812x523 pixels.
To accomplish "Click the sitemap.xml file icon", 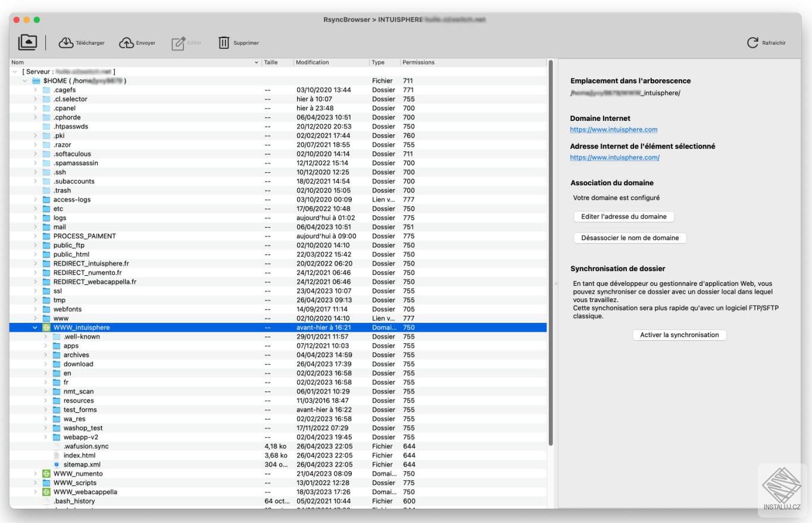I will 57,464.
